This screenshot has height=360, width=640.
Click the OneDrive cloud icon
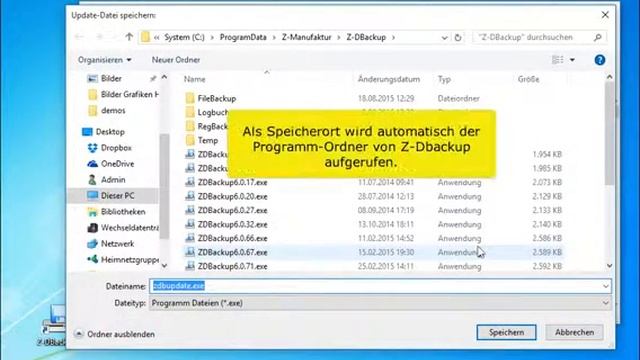93,164
